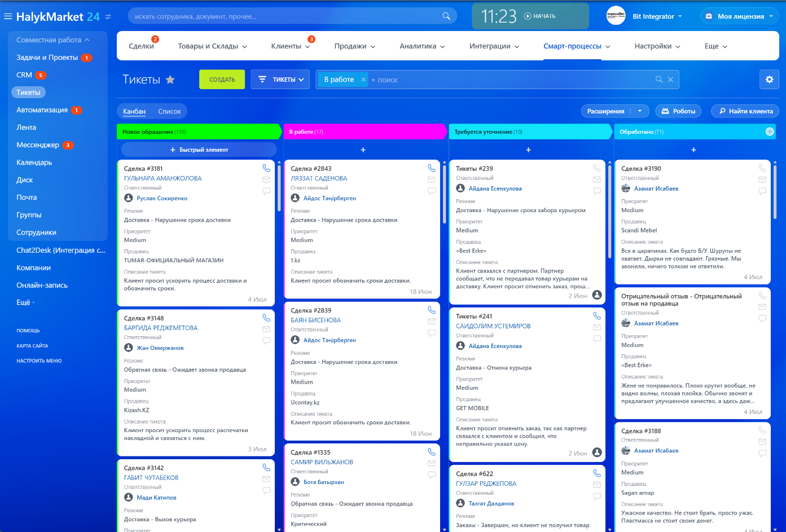The image size is (786, 532).
Task: Start workday with Начать button
Action: tap(540, 16)
